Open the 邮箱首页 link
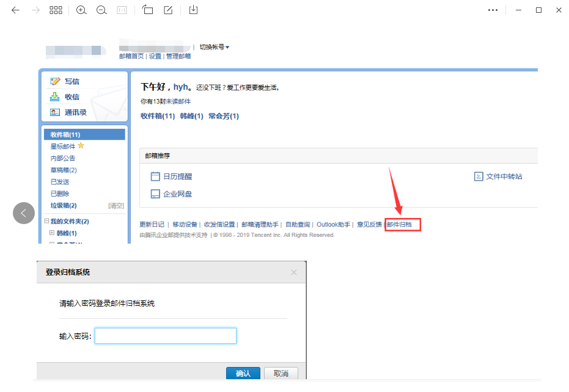This screenshot has width=569, height=392. pyautogui.click(x=131, y=56)
